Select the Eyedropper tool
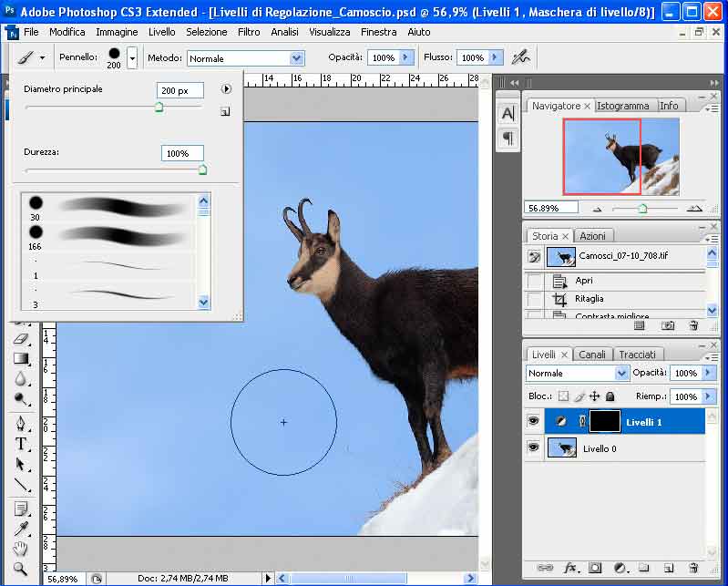The width and height of the screenshot is (728, 586). pos(21,529)
